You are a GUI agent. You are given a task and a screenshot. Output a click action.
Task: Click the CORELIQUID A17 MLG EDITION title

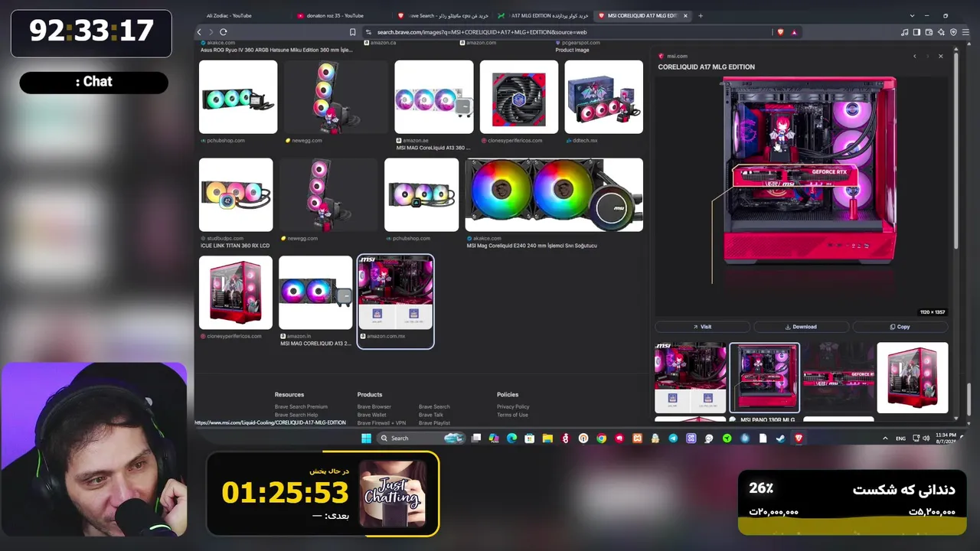coord(707,67)
